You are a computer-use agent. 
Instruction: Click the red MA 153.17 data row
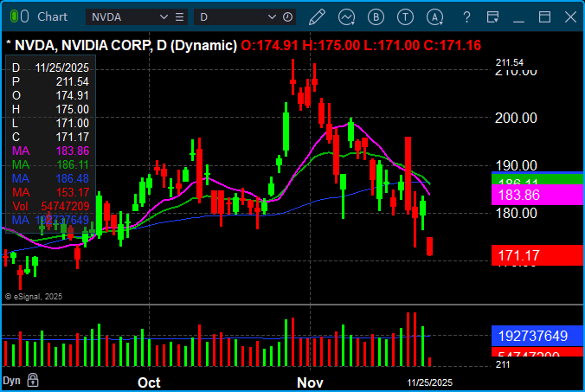(x=51, y=192)
